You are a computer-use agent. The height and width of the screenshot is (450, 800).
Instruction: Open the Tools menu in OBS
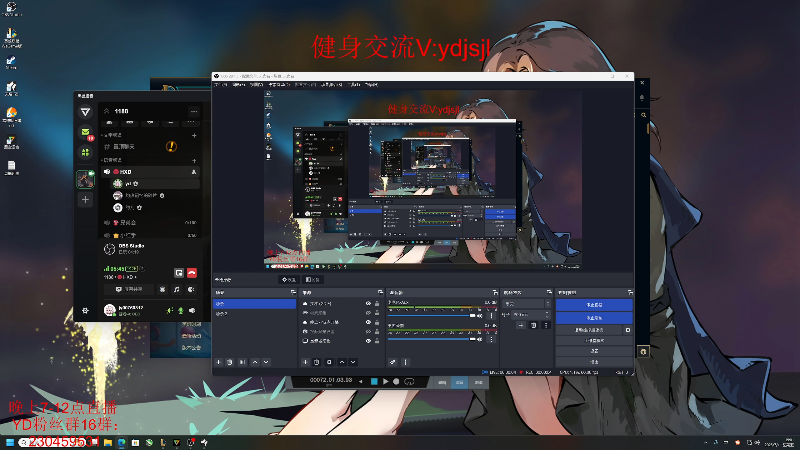[354, 85]
